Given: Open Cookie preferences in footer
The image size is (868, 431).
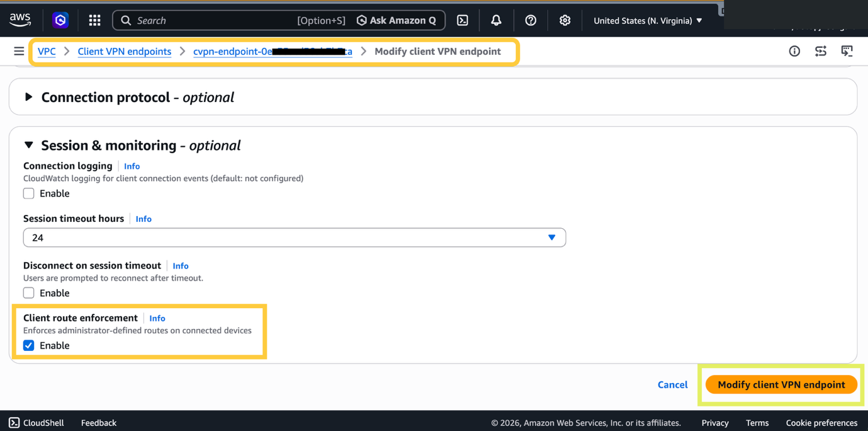Looking at the screenshot, I should coord(821,423).
